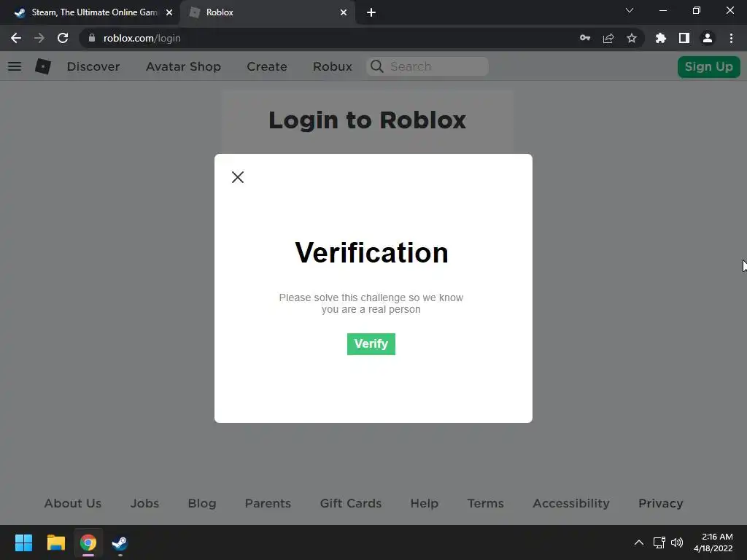Image resolution: width=747 pixels, height=560 pixels.
Task: Open the Privacy footer link
Action: point(661,503)
